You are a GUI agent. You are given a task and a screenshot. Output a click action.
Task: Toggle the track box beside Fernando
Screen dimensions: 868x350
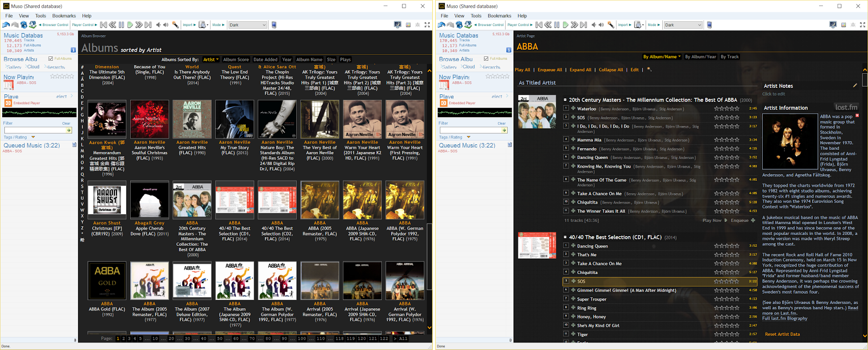pyautogui.click(x=566, y=148)
